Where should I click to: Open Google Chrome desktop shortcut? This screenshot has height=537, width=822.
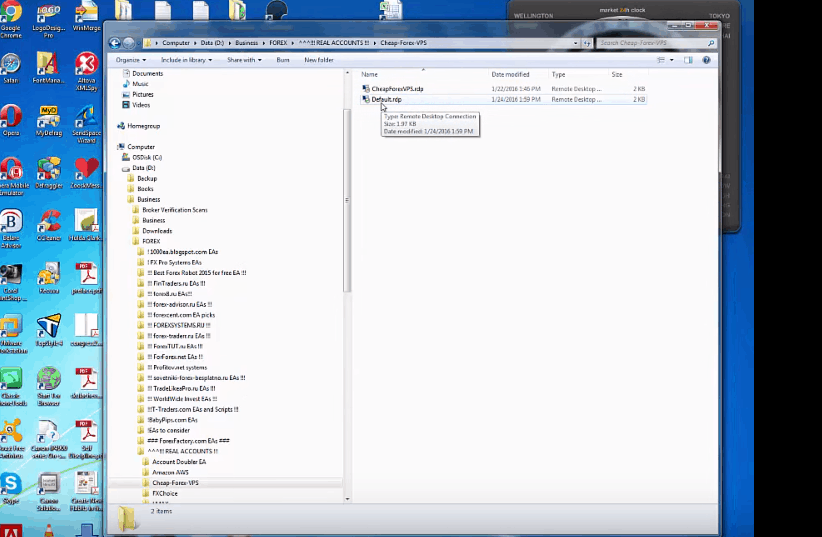(11, 18)
